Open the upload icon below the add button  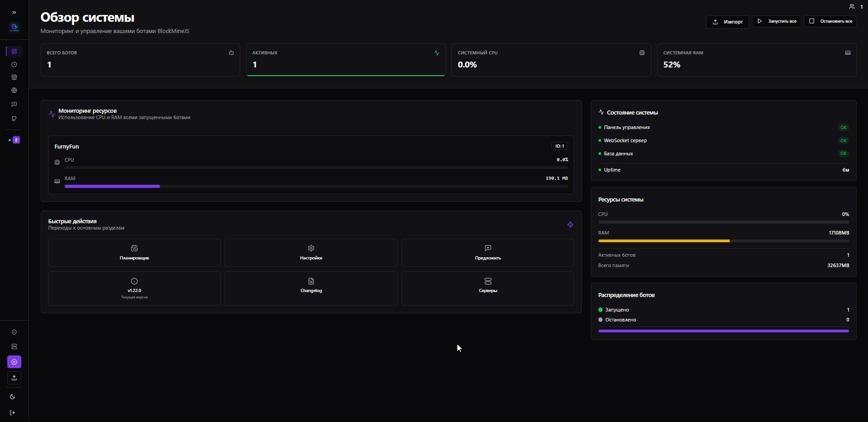point(14,378)
